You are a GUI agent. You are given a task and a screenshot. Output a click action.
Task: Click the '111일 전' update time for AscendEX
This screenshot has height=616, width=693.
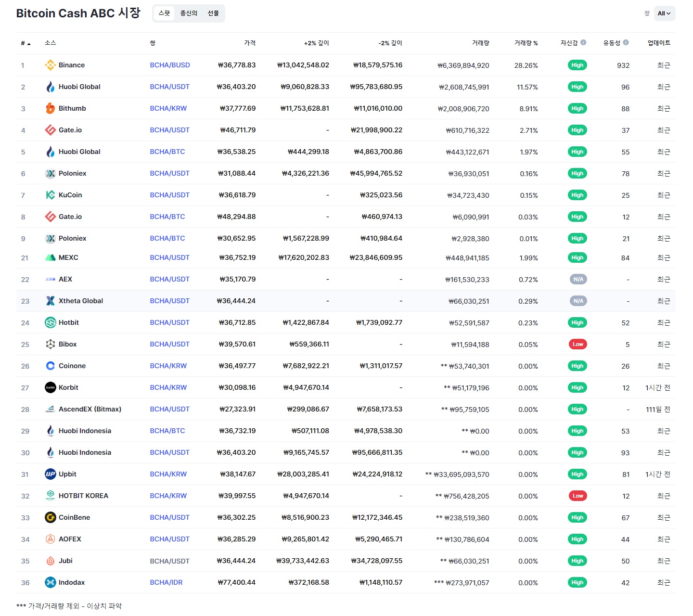tap(658, 409)
